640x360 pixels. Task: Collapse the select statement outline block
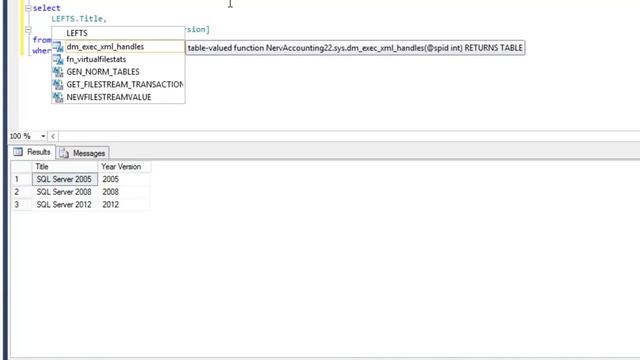click(28, 8)
